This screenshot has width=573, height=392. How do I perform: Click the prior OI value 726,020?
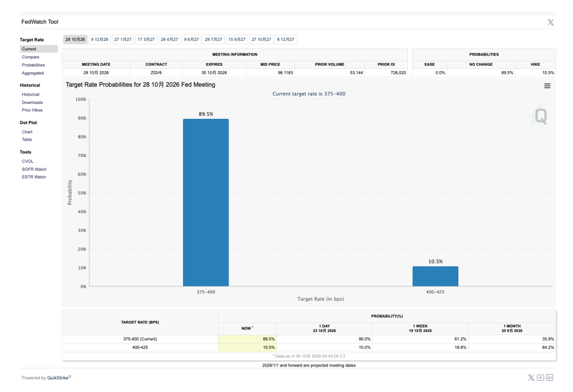398,73
